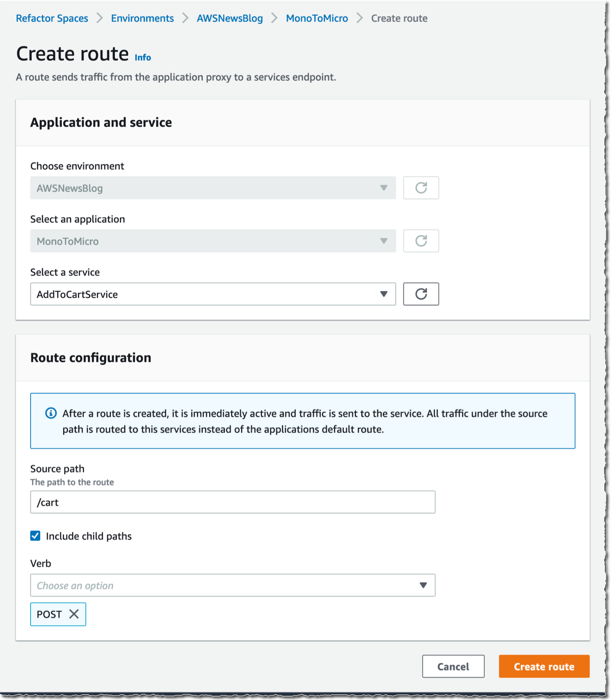Image resolution: width=611 pixels, height=700 pixels.
Task: Open the MonoToMicro application dropdown
Action: point(213,241)
